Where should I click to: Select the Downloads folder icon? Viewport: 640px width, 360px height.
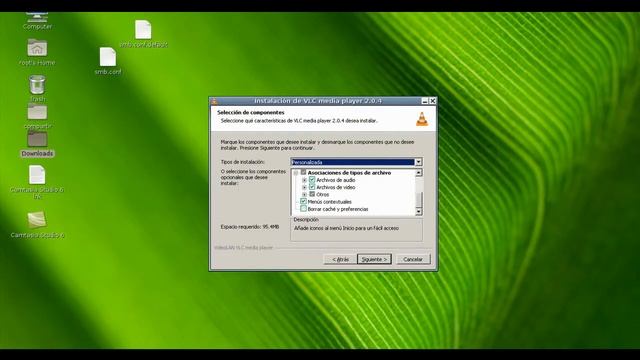point(37,140)
